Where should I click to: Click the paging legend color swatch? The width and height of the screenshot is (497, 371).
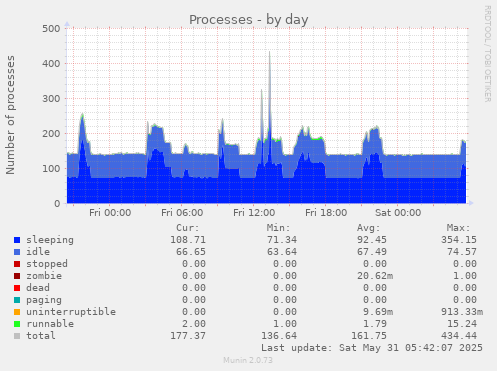17,300
